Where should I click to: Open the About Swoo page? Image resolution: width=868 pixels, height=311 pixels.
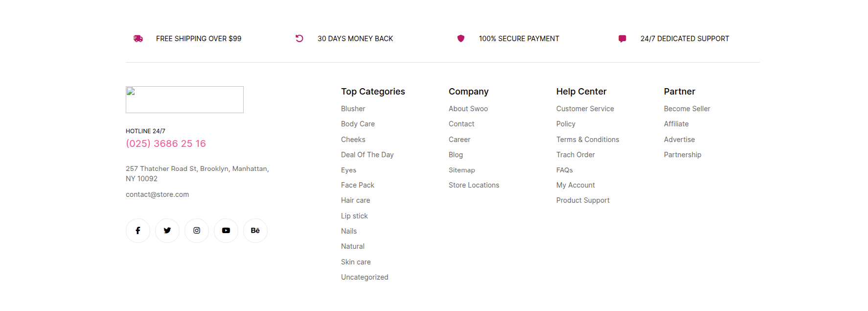(468, 109)
